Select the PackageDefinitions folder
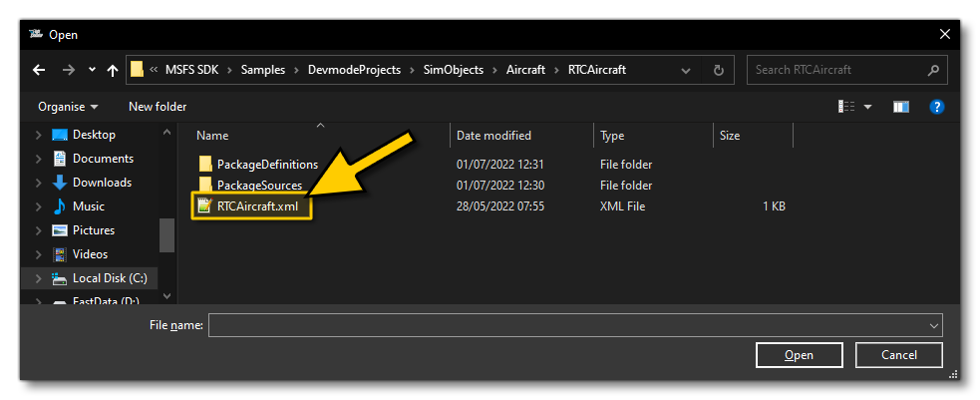Viewport: 980px width, 400px height. pyautogui.click(x=267, y=165)
